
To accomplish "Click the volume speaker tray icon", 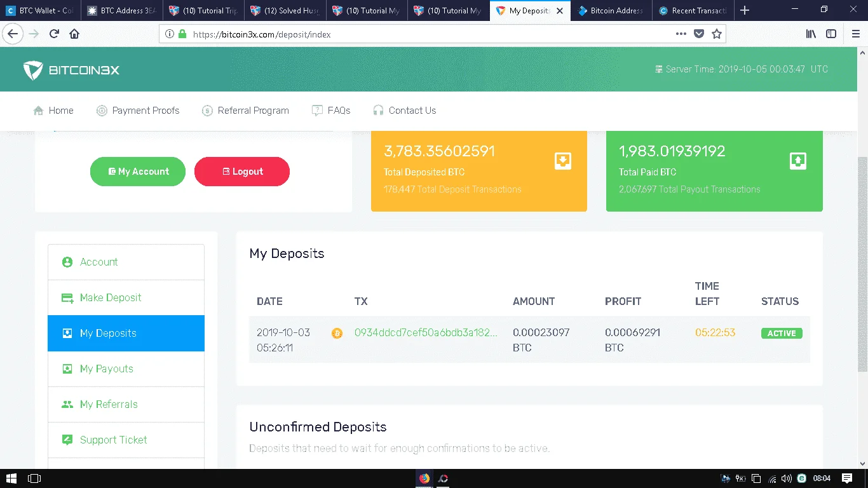I will click(787, 478).
